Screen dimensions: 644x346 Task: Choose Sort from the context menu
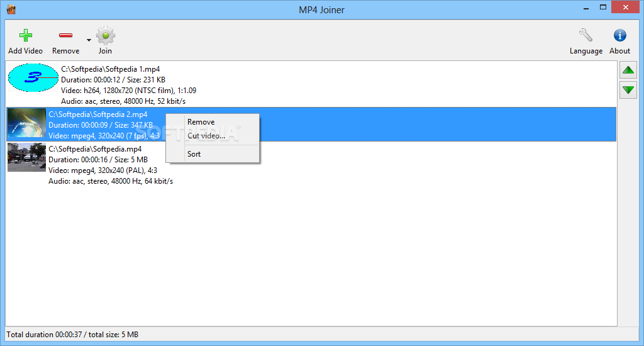pos(194,154)
